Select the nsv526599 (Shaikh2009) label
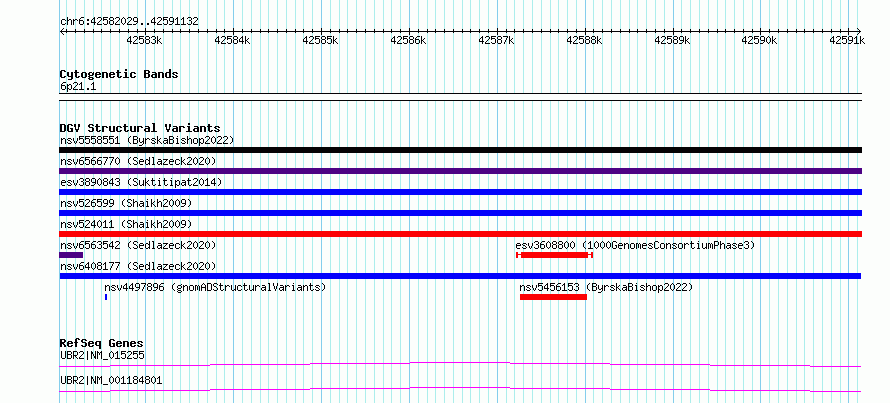This screenshot has width=890, height=403. click(126, 203)
